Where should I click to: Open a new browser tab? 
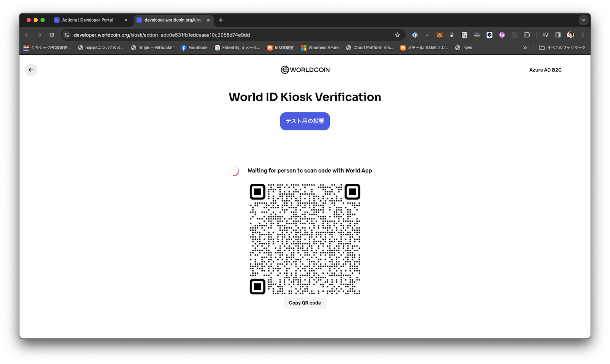pyautogui.click(x=221, y=20)
